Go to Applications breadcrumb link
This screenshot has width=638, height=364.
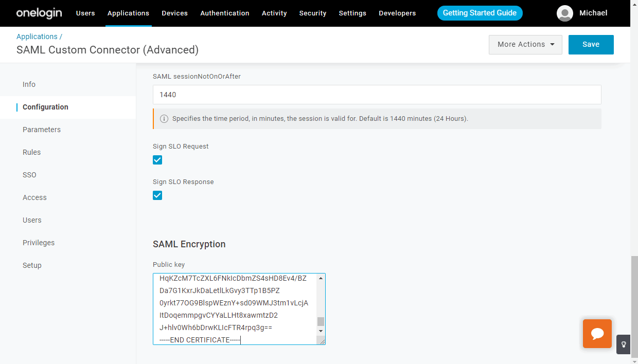37,37
